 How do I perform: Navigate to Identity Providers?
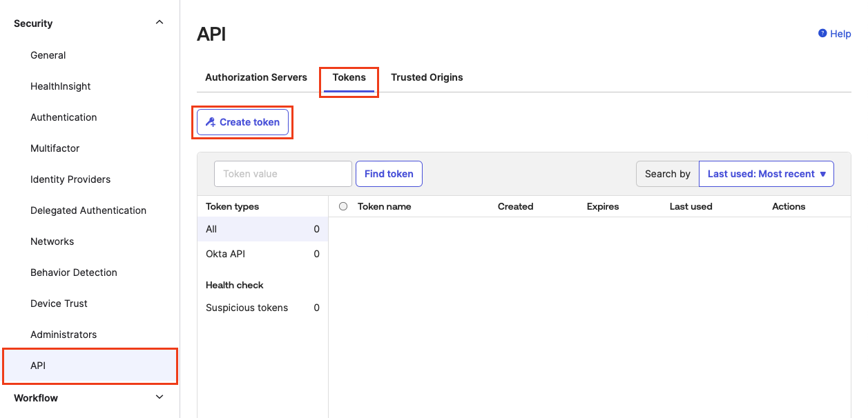tap(70, 179)
